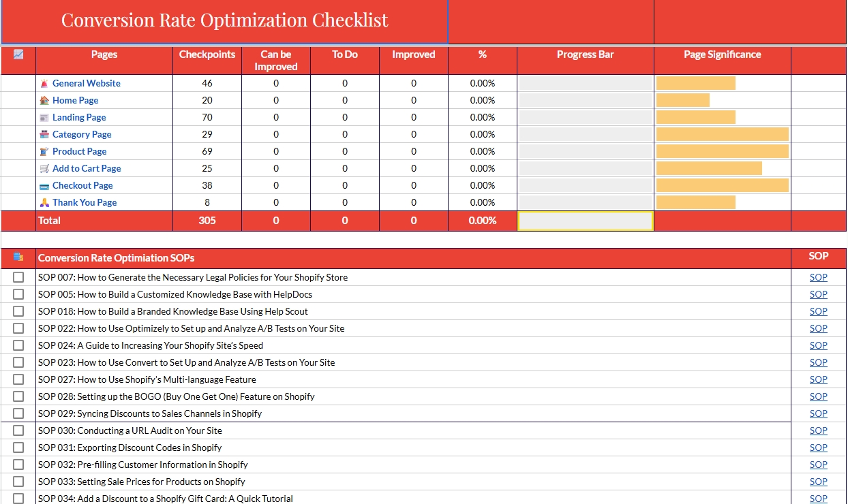Select the Total progress bar cell
The width and height of the screenshot is (848, 504).
point(585,221)
